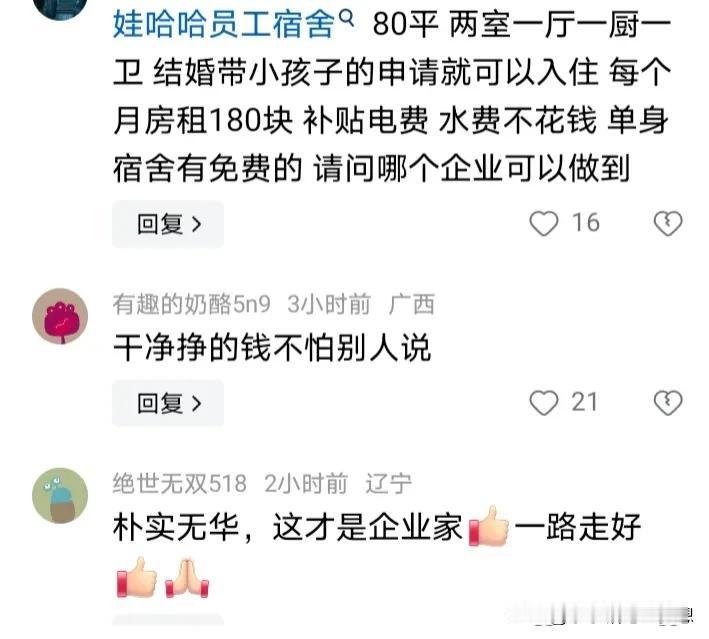The width and height of the screenshot is (709, 639).
Task: Tap broken heart on the 16-likes comment
Action: (668, 223)
